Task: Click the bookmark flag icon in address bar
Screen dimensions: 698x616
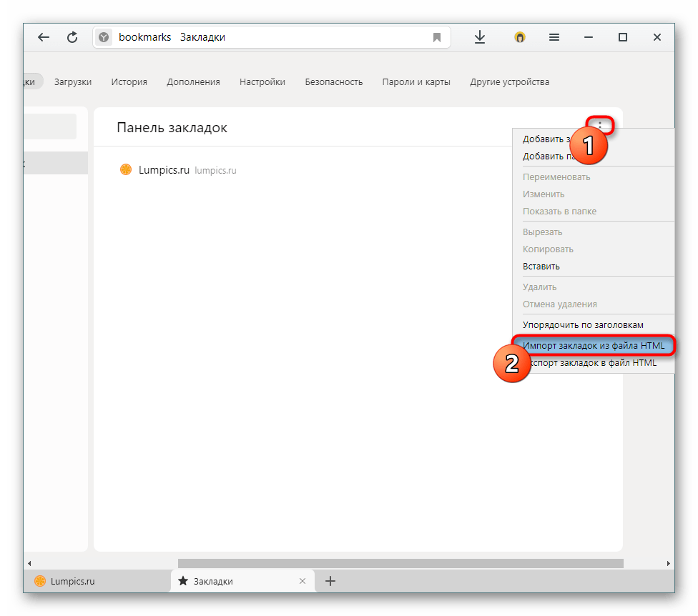Action: pos(437,37)
